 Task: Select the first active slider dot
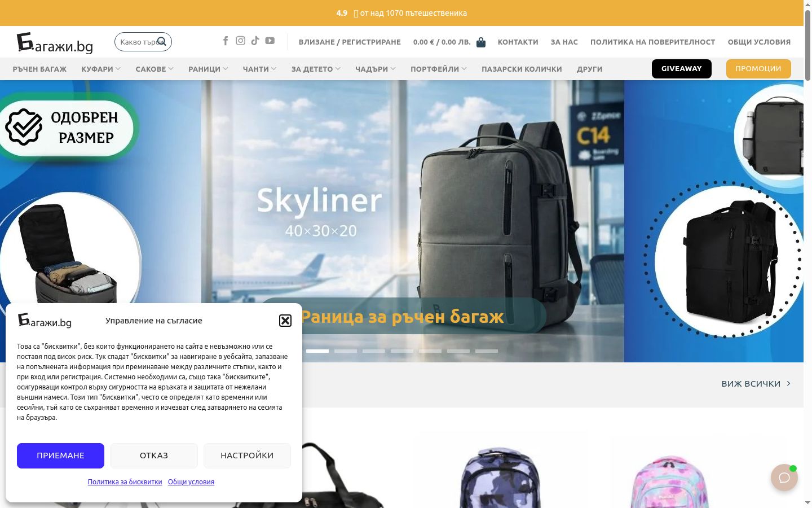pos(317,351)
